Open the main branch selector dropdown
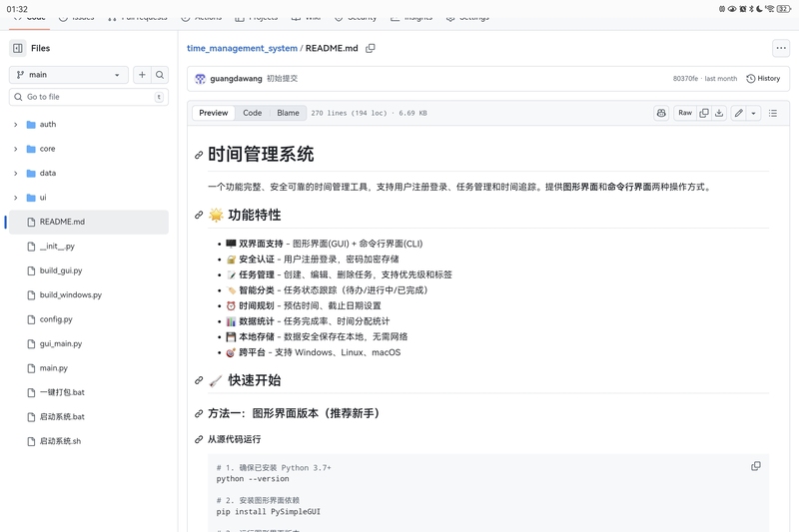Image resolution: width=799 pixels, height=532 pixels. [x=68, y=75]
